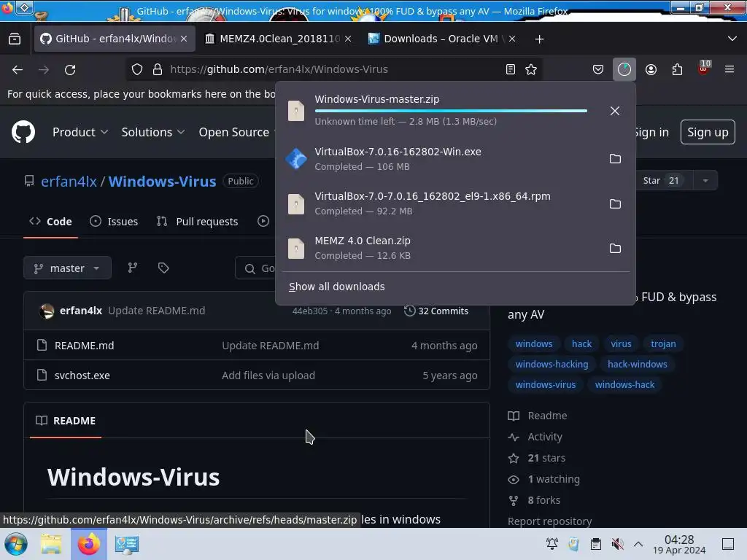Show the VirtualBox rpm file in folder
The height and width of the screenshot is (560, 747).
[x=615, y=203]
